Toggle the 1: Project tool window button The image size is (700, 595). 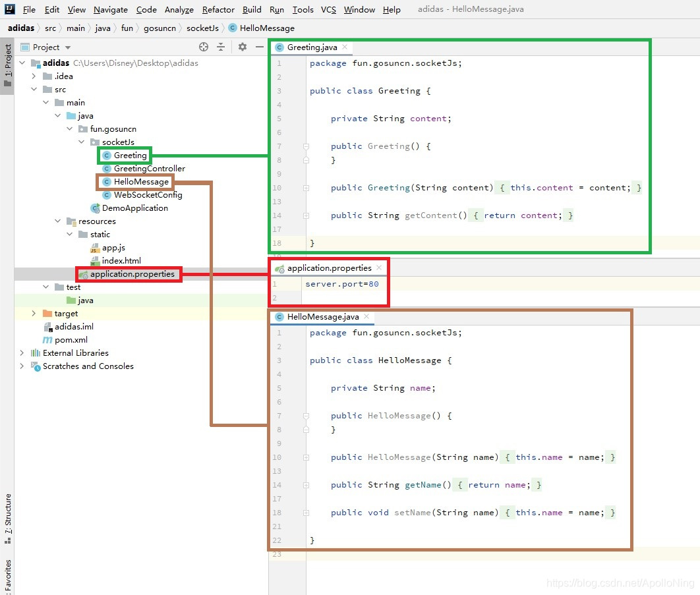[x=7, y=67]
